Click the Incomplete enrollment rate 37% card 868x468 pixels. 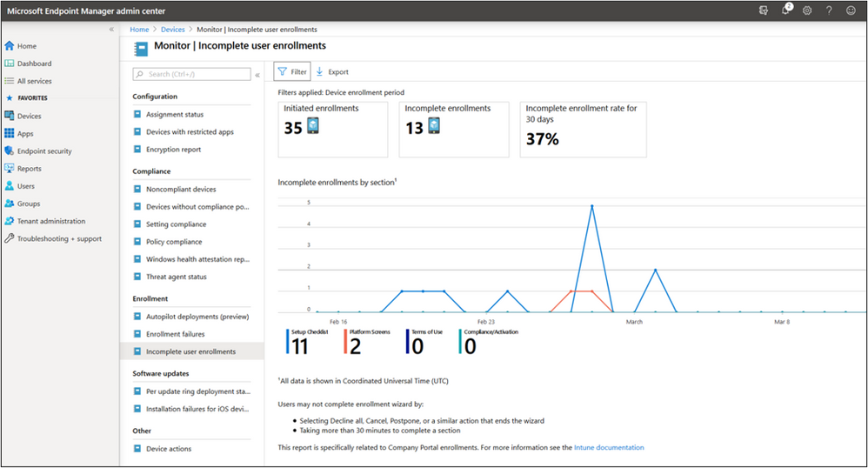[583, 130]
